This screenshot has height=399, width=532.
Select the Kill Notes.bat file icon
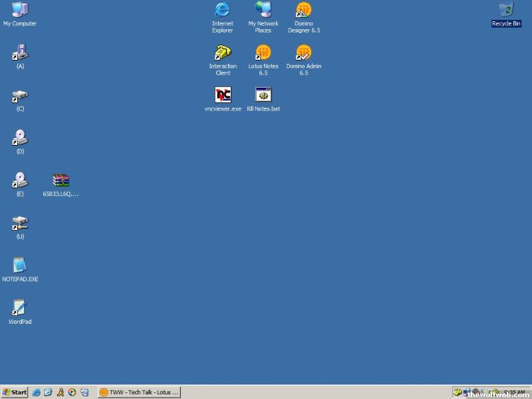point(263,95)
